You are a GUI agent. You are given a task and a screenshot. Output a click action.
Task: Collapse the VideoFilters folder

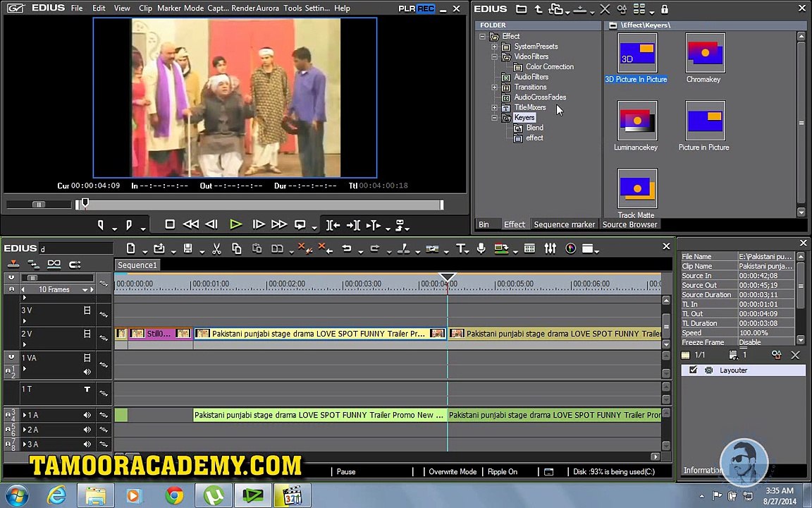[495, 56]
